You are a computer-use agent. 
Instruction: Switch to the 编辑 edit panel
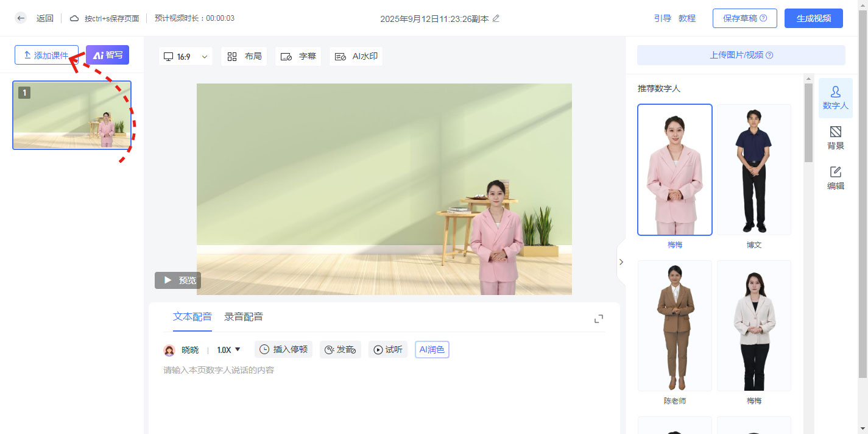[835, 177]
